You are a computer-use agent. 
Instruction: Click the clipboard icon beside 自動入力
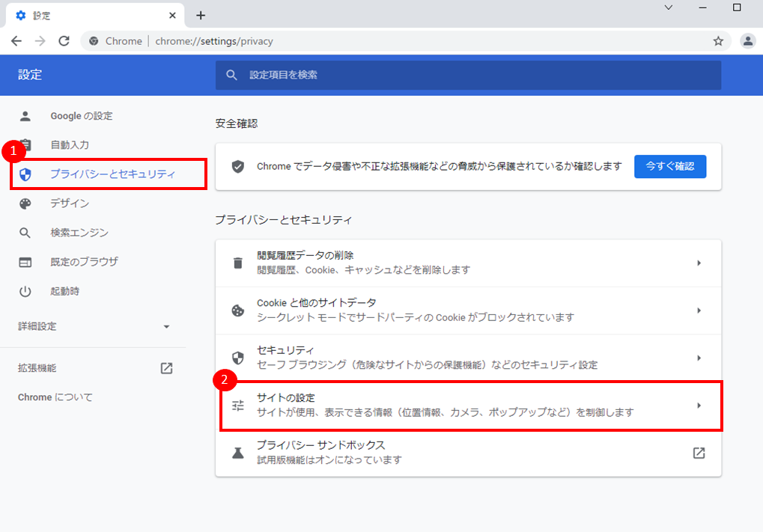pyautogui.click(x=25, y=145)
